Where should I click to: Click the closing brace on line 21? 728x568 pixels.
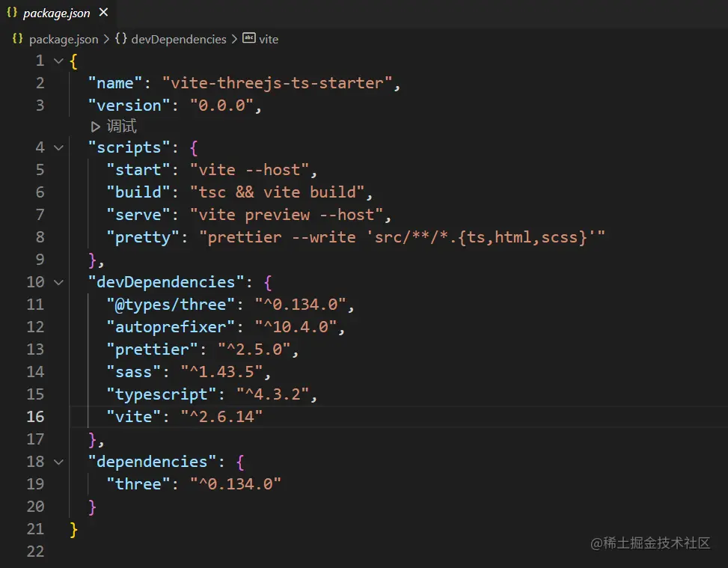pyautogui.click(x=73, y=529)
